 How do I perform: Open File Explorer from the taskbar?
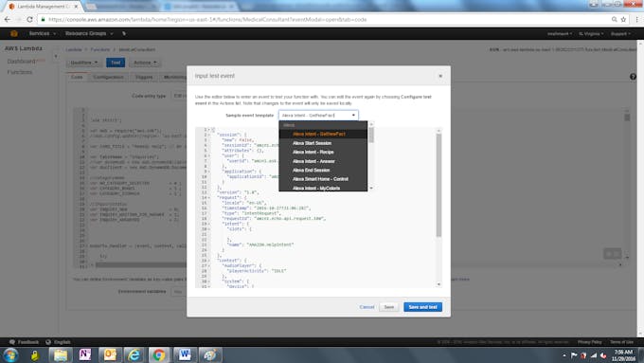coord(61,354)
